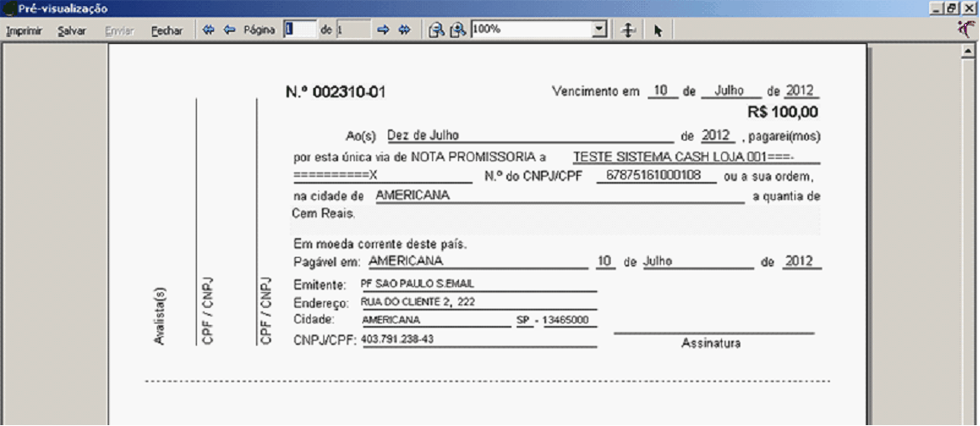Click the Imprimir button
The width and height of the screenshot is (980, 426).
(25, 30)
